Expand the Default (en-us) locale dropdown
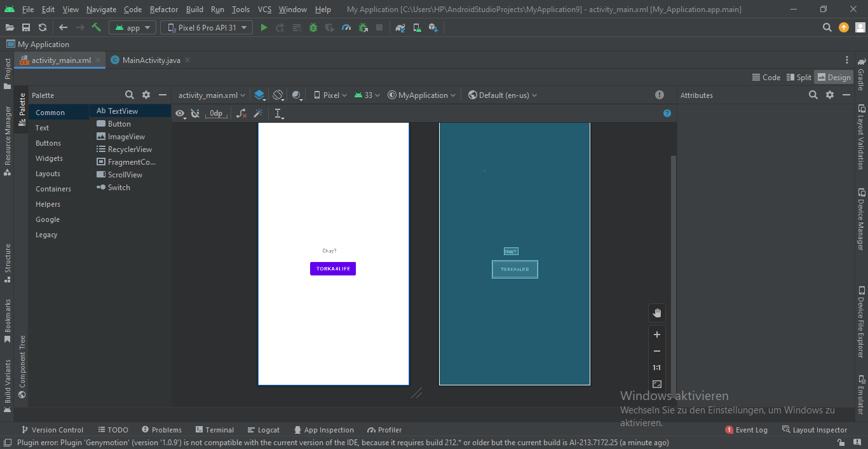Viewport: 868px width, 449px height. point(503,95)
